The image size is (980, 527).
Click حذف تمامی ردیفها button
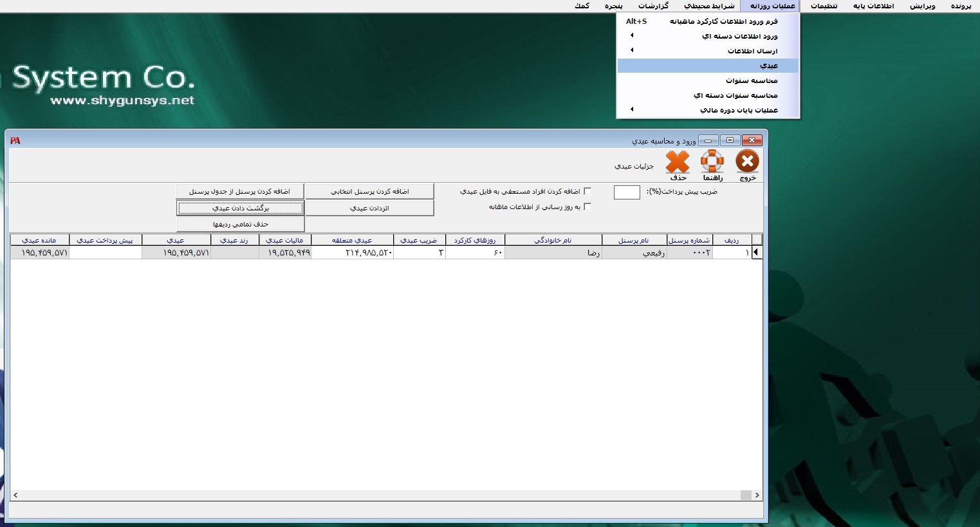[240, 224]
